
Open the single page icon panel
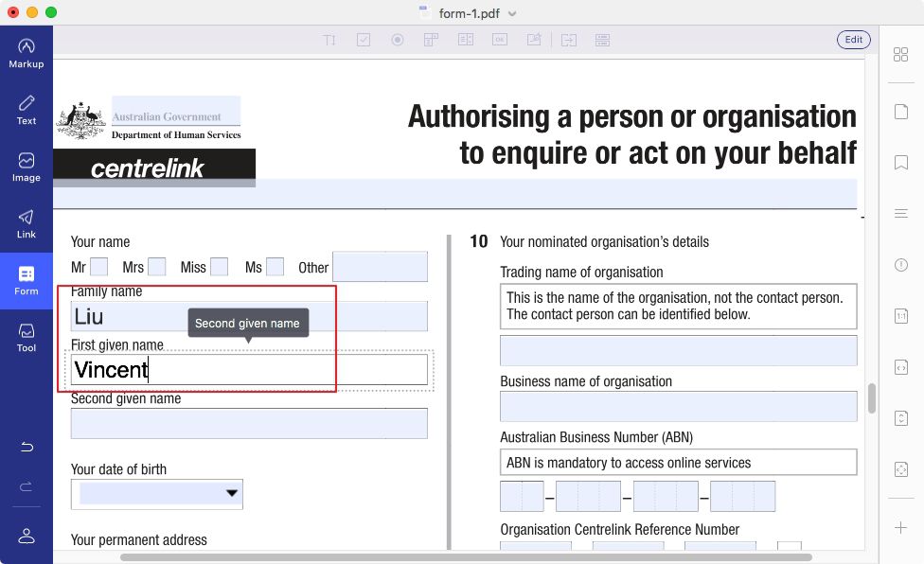(900, 112)
